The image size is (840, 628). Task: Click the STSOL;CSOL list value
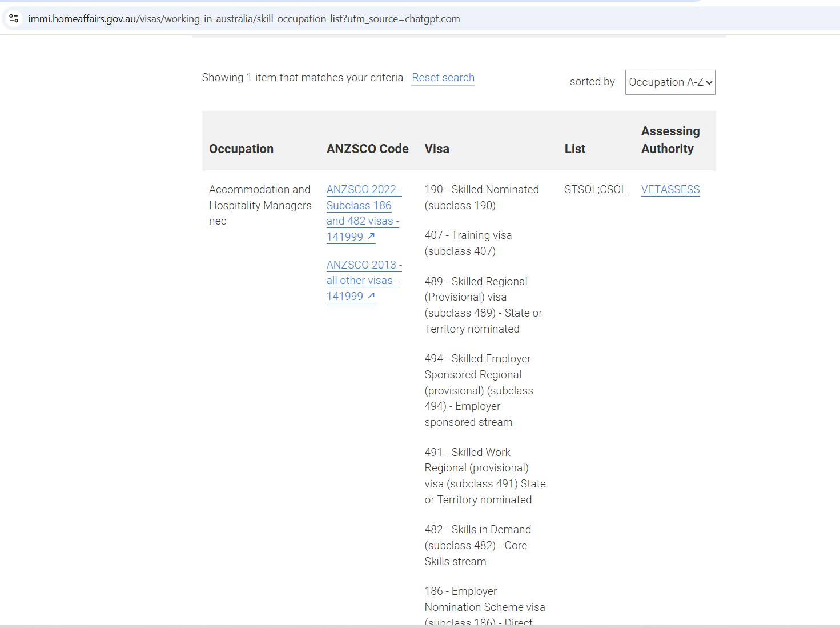click(x=595, y=189)
